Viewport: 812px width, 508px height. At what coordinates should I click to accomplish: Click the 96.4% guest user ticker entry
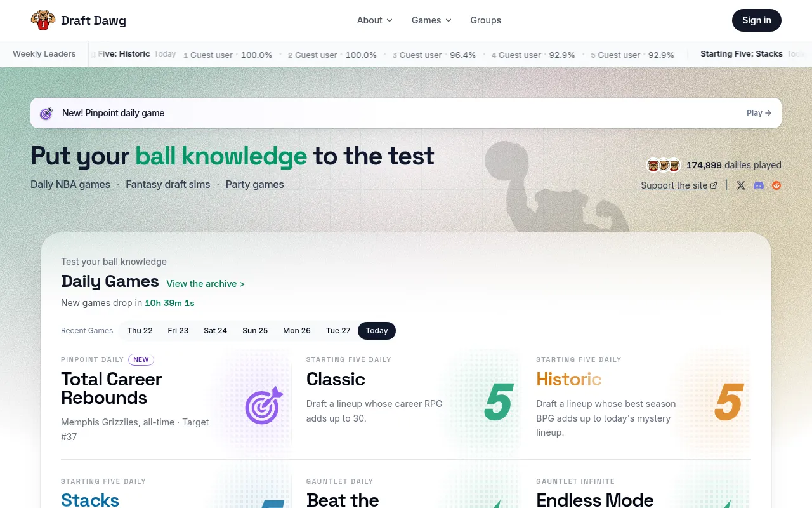(434, 55)
